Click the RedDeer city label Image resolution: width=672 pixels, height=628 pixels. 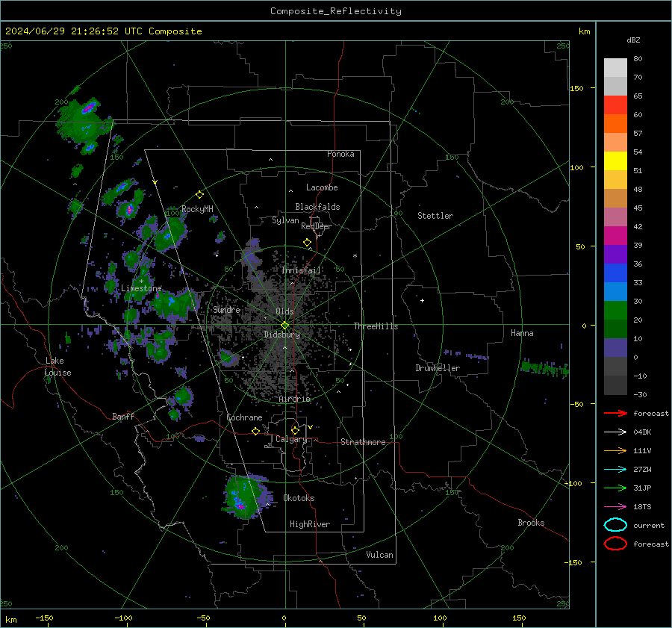click(317, 226)
